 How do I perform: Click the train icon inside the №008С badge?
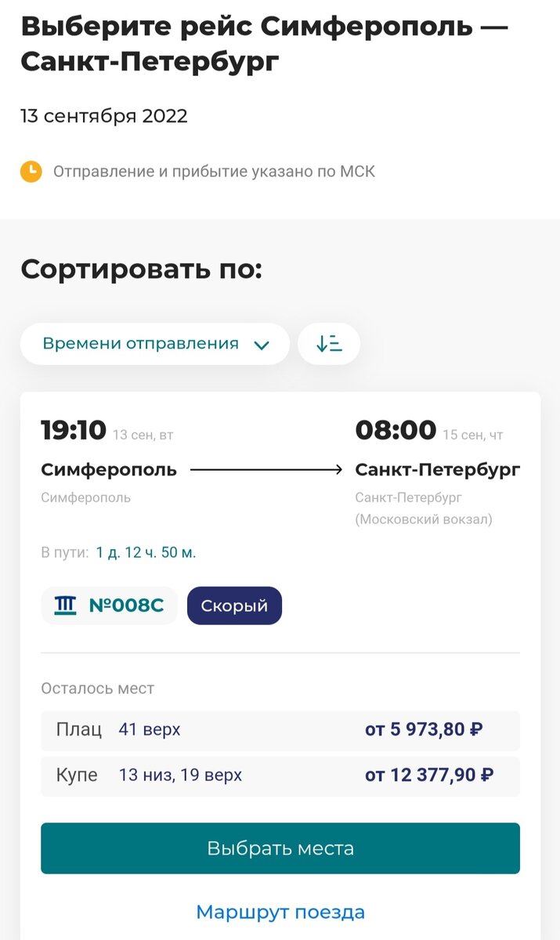click(66, 605)
